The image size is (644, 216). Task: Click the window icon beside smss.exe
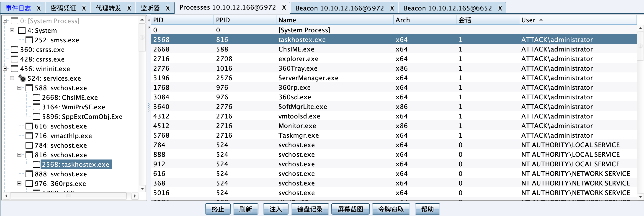[x=29, y=40]
